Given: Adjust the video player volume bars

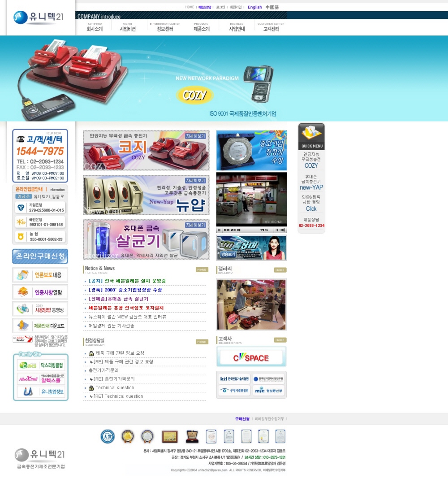Looking at the screenshot, I should click(x=280, y=230).
